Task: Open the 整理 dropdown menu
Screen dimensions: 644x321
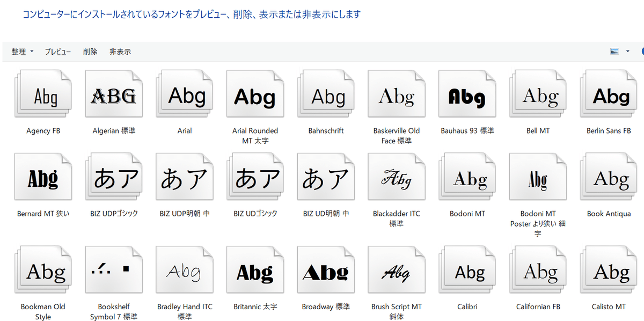Action: pyautogui.click(x=22, y=52)
